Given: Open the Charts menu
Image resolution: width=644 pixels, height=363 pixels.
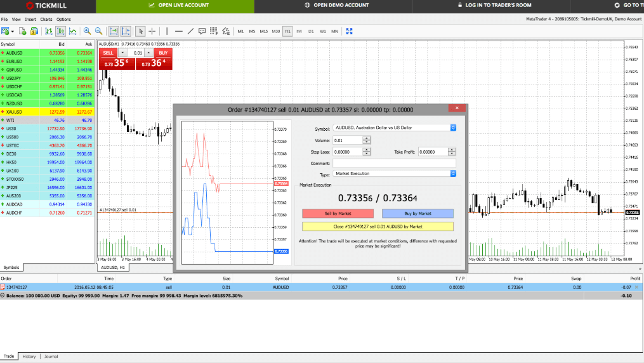Looking at the screenshot, I should [x=46, y=19].
